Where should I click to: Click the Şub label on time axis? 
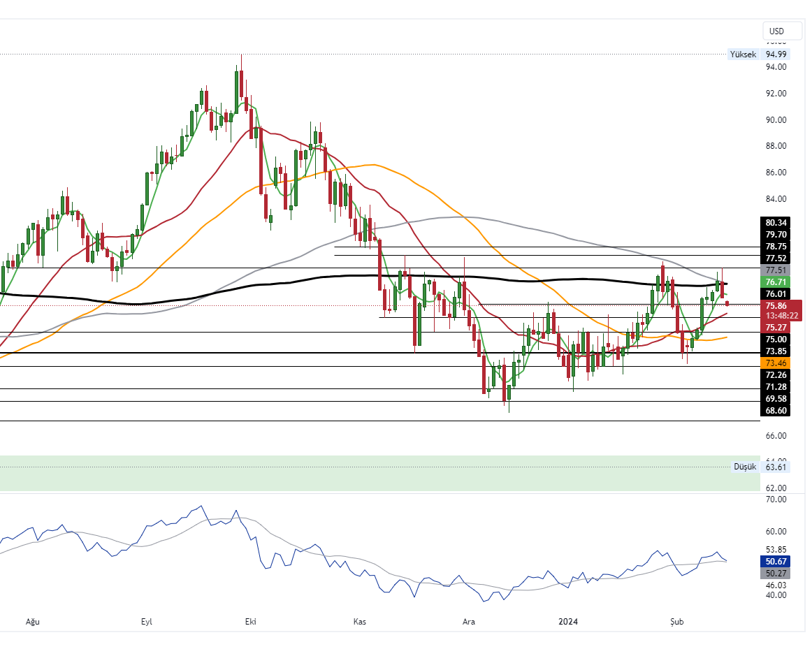coord(676,621)
